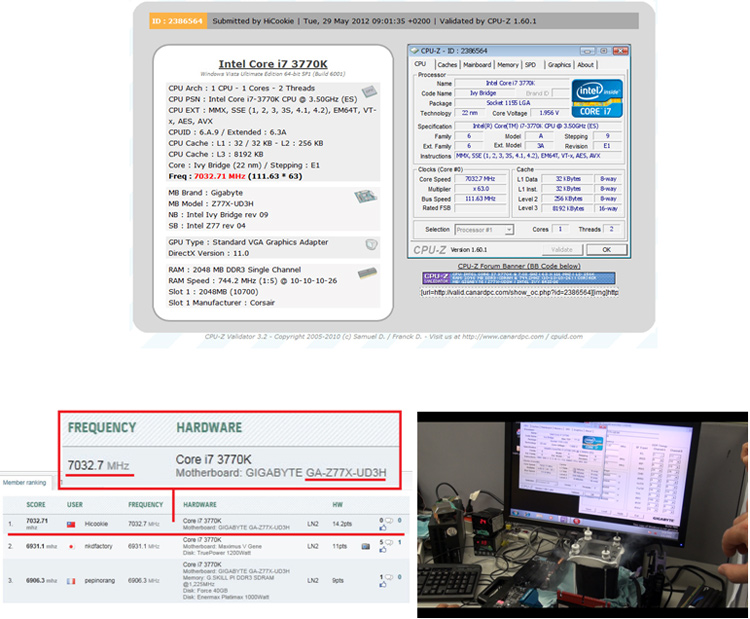750x619 pixels.
Task: Click the CPU-Z title bar app icon
Action: coord(415,51)
